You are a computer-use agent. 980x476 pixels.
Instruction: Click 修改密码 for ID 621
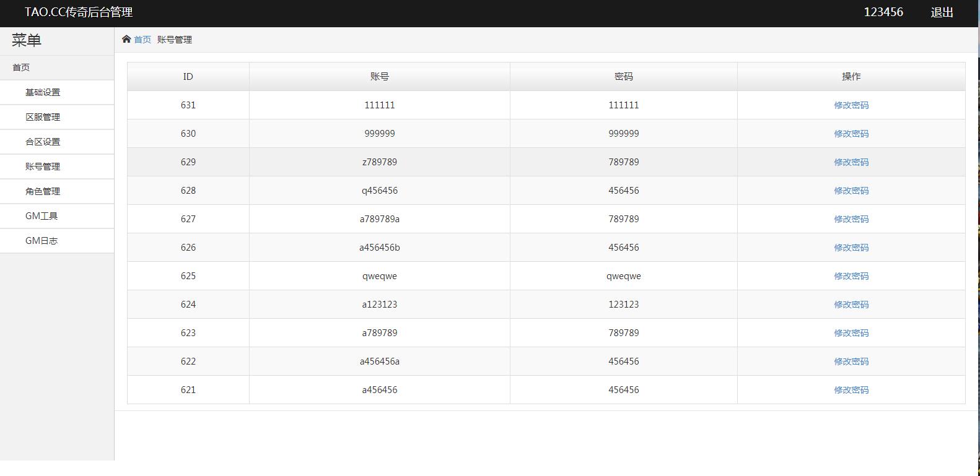pos(851,390)
